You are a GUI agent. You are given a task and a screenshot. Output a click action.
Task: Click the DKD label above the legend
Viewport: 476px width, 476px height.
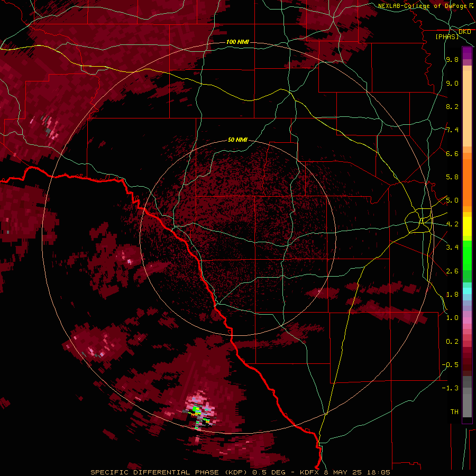point(464,32)
